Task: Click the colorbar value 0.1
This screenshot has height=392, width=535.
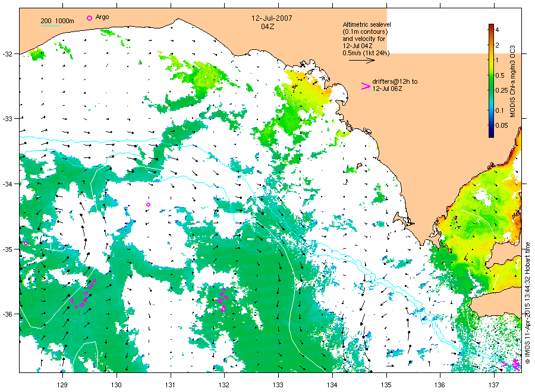Action: (x=500, y=110)
